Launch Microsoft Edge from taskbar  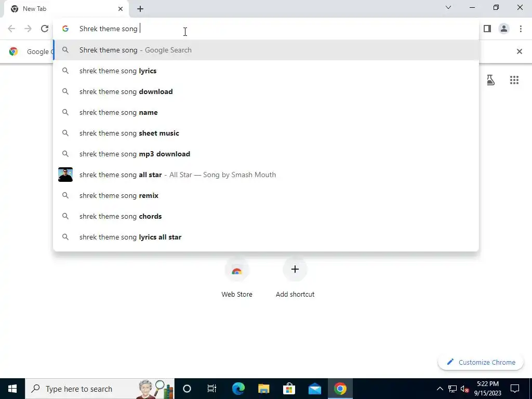click(x=238, y=389)
